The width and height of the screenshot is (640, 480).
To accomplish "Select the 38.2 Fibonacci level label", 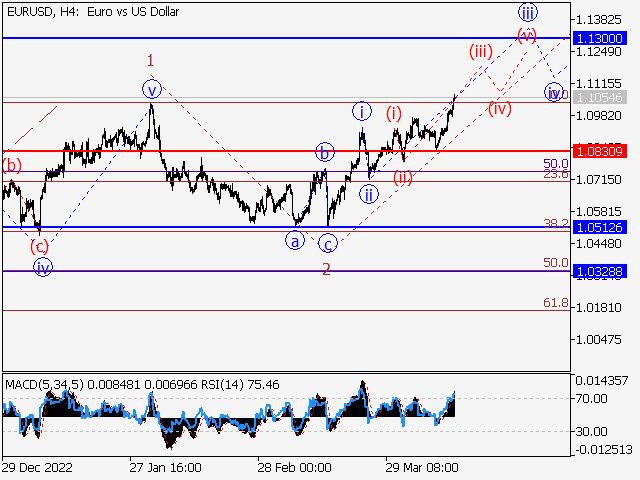I will pyautogui.click(x=556, y=223).
